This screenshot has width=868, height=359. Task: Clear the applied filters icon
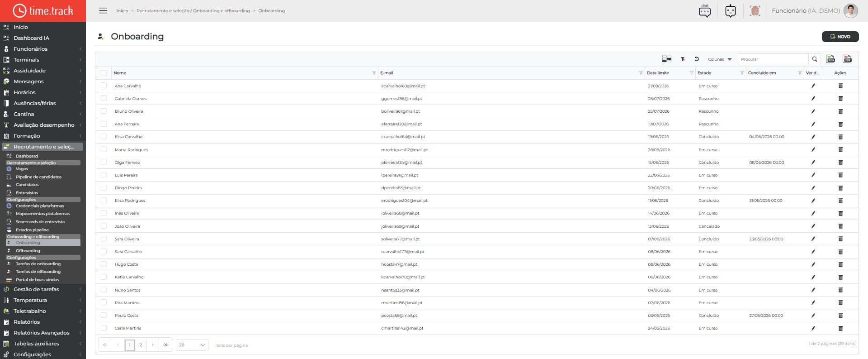click(683, 59)
